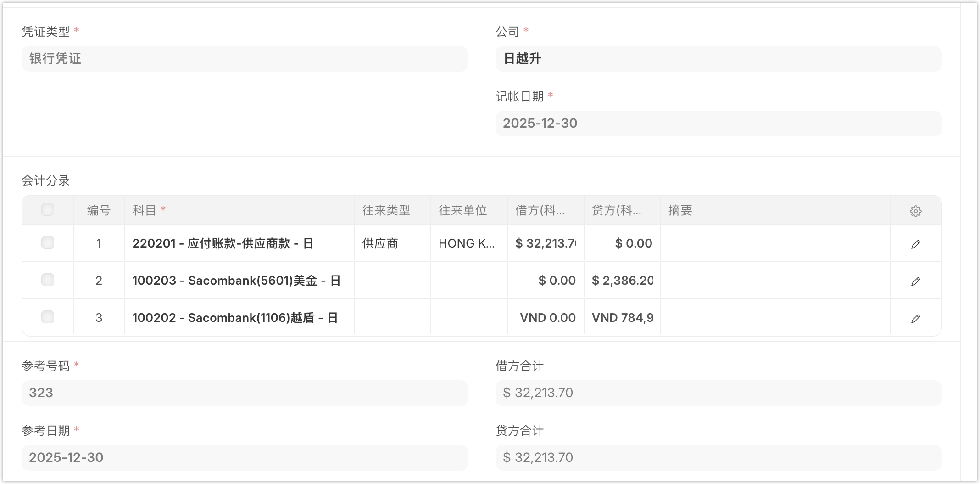
Task: Open the 公司 field showing 日越升
Action: [718, 59]
